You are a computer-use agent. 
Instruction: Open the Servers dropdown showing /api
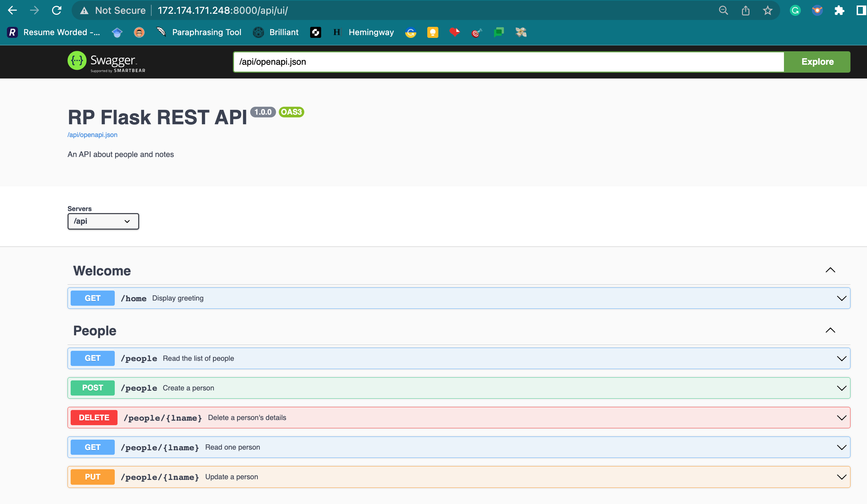(103, 221)
